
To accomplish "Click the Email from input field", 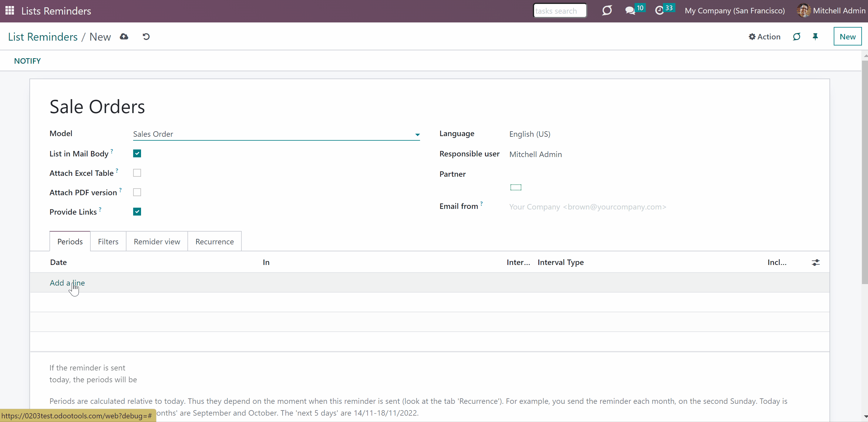I will coord(659,207).
